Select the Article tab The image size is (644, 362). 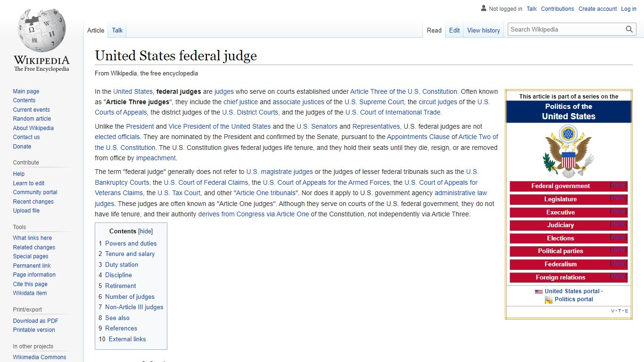pyautogui.click(x=96, y=30)
